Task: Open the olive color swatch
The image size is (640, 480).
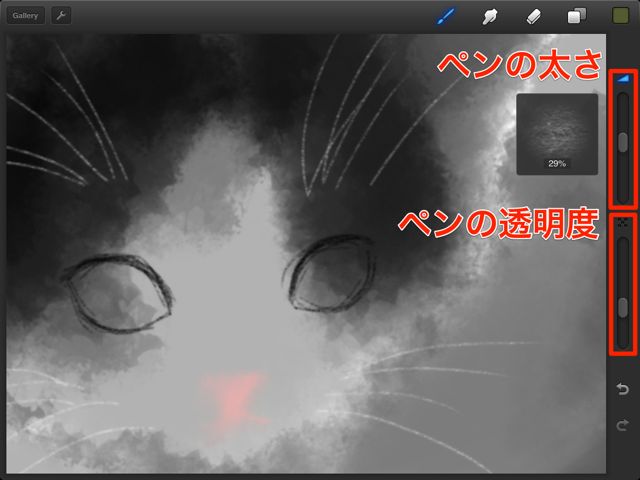Action: click(x=621, y=16)
